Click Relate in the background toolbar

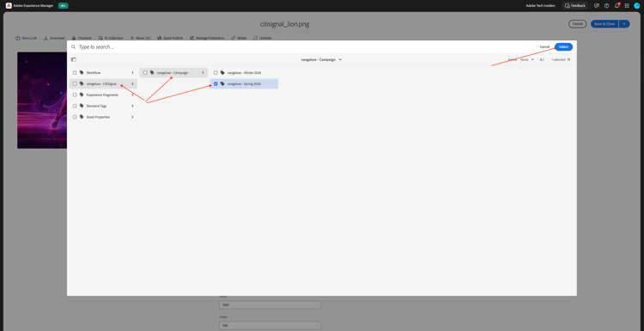coord(239,38)
